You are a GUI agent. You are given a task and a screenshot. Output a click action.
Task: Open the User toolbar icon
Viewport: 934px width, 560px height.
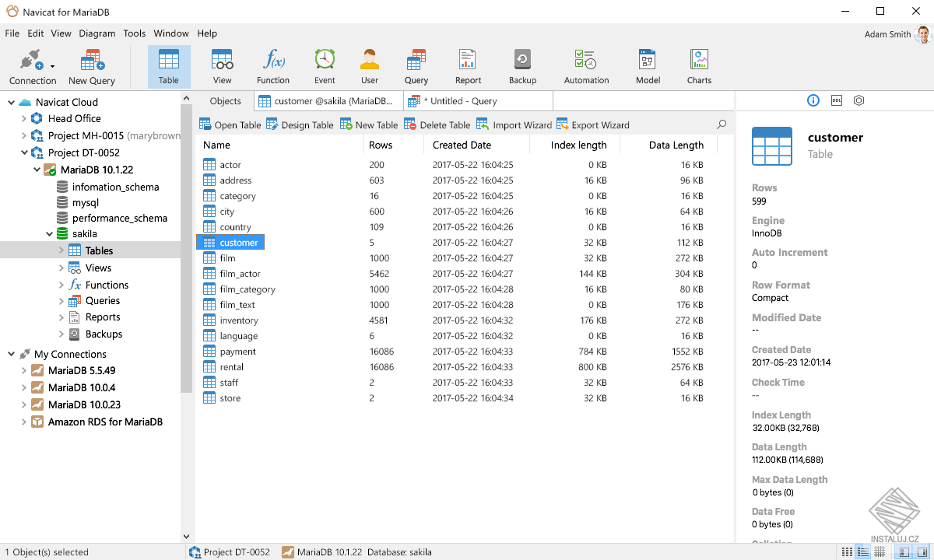(370, 61)
